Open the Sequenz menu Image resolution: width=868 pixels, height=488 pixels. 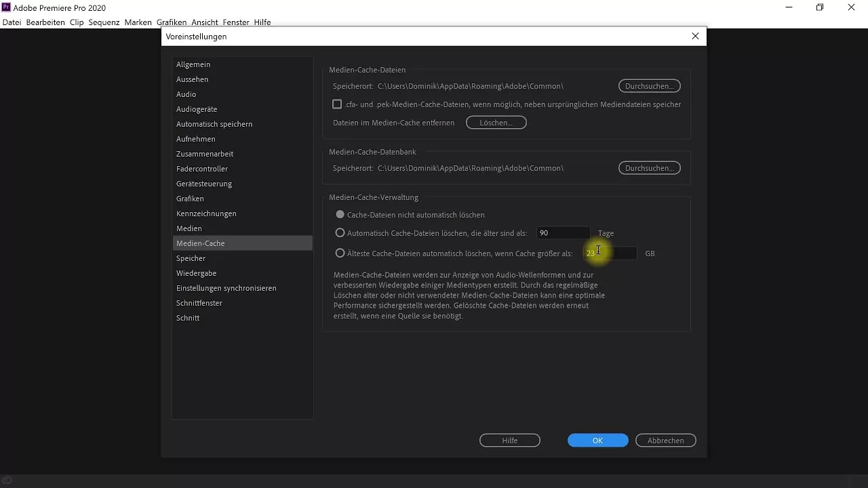click(103, 22)
